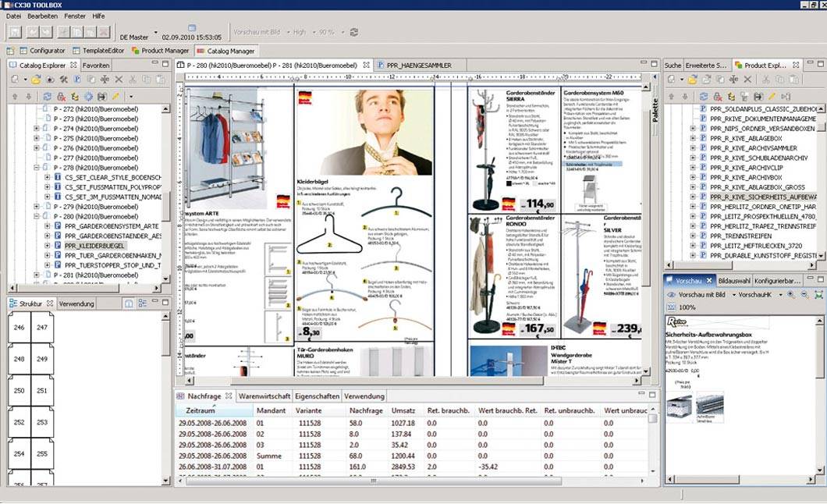
Task: Click the undo arrow in main toolbar
Action: [x=34, y=32]
